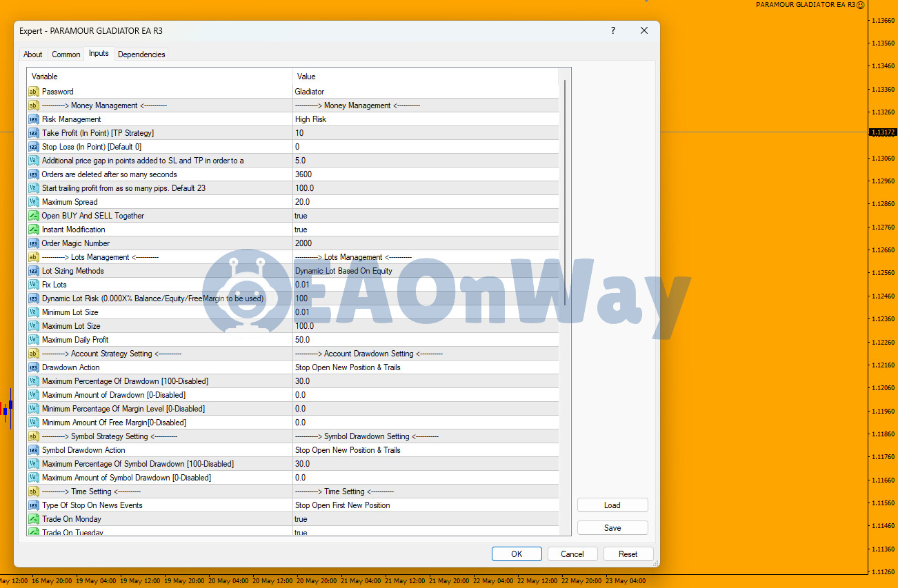898x588 pixels.
Task: Click the Maximum Lot Size value 100.0
Action: pos(304,326)
